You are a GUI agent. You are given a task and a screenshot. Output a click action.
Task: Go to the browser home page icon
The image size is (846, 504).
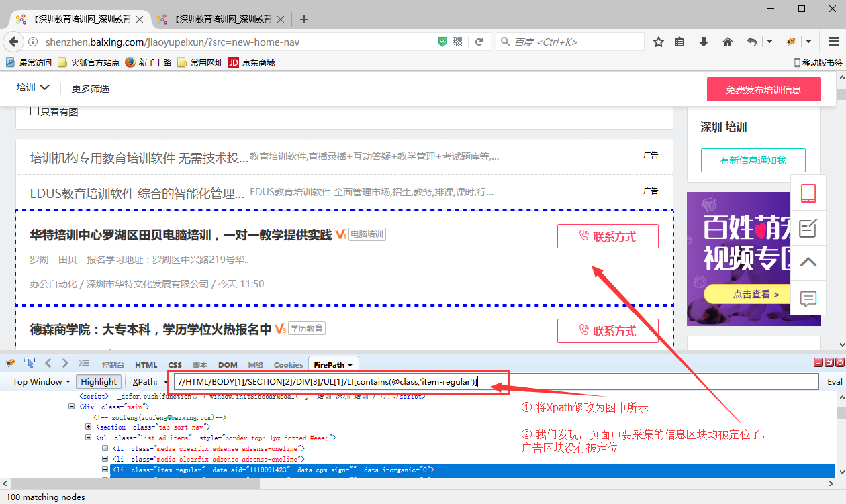(727, 42)
